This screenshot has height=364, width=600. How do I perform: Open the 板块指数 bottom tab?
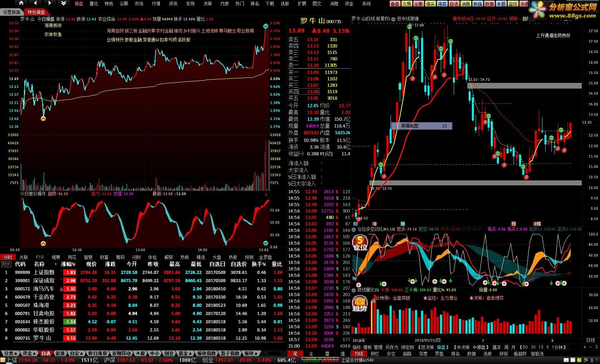coord(207,353)
